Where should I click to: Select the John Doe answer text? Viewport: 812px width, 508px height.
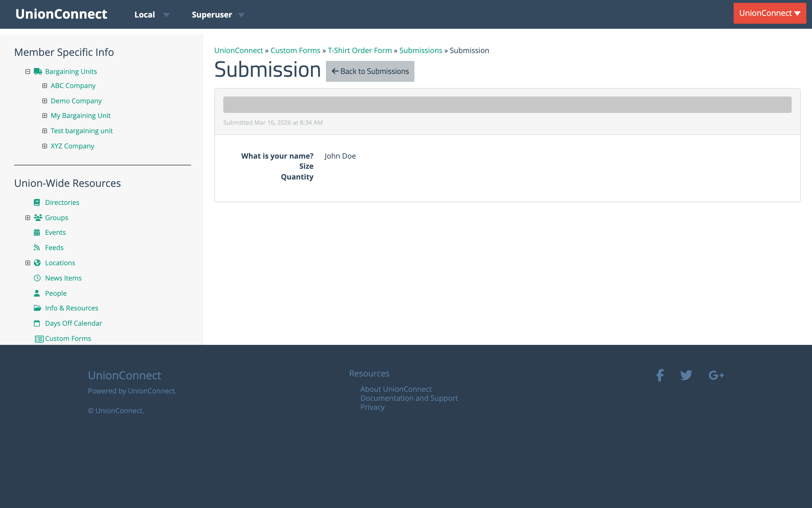(340, 156)
